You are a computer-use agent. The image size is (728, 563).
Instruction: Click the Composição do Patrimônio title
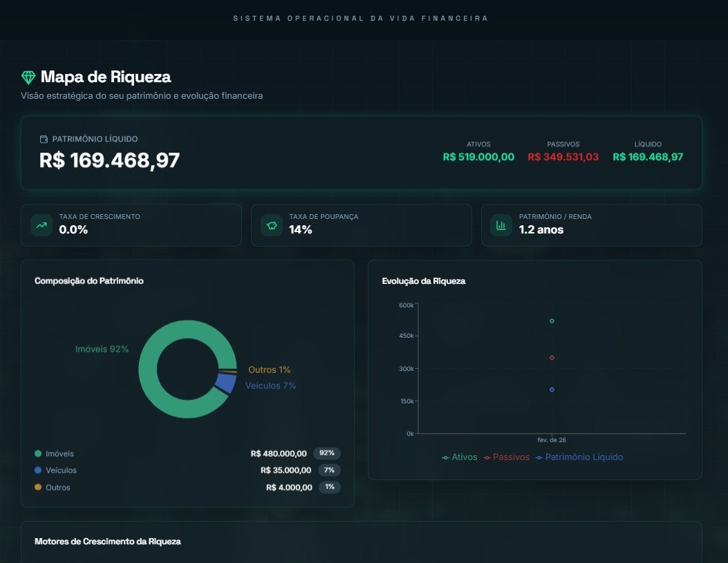89,280
